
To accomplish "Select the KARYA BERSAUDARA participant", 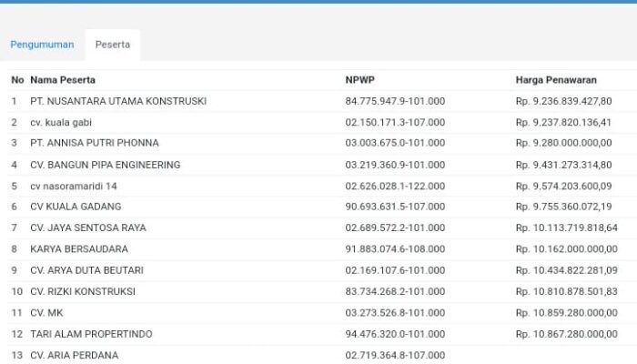I will click(x=78, y=248).
